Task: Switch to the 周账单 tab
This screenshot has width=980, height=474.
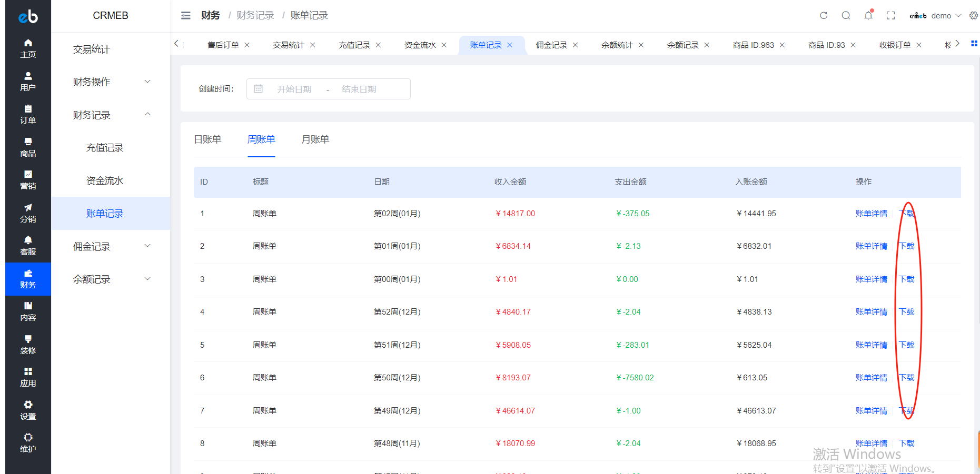Action: pos(261,139)
